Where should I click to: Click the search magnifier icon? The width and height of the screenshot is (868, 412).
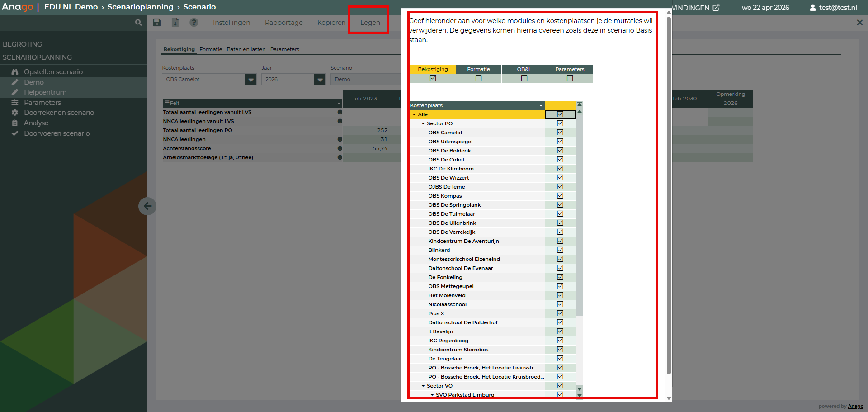tap(138, 23)
